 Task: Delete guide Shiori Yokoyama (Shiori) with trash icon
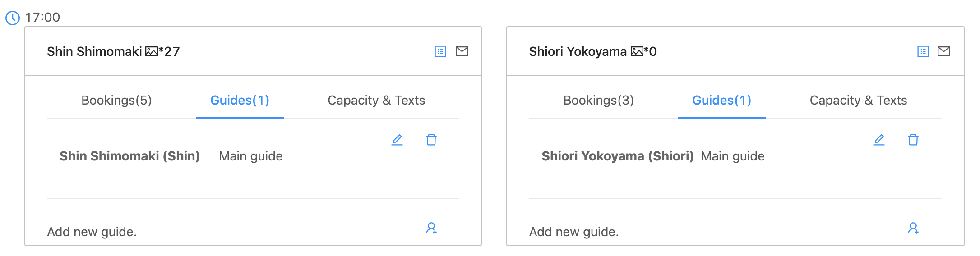click(x=913, y=140)
